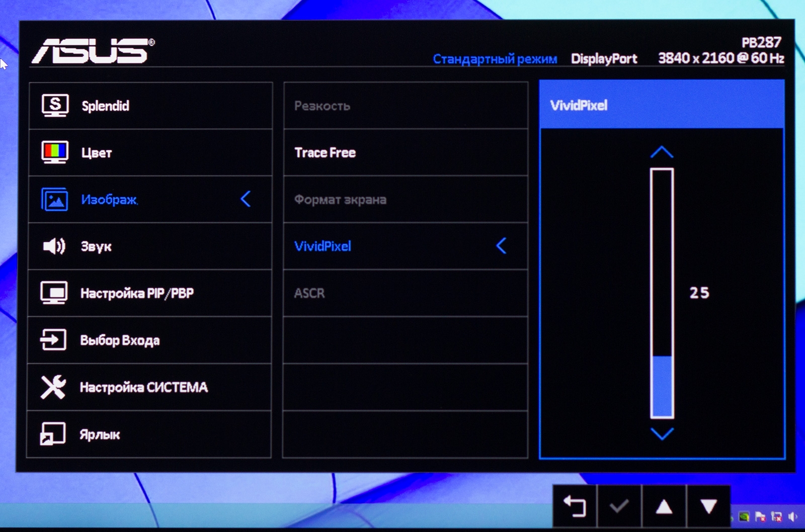The width and height of the screenshot is (805, 532).
Task: Click the system tray volume speaker icon
Action: coord(793,516)
